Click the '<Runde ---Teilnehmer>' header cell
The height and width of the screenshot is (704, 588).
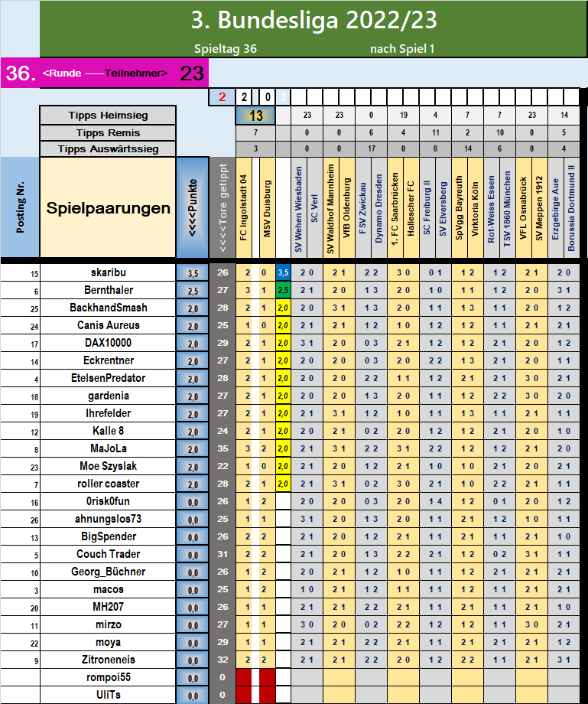point(105,73)
